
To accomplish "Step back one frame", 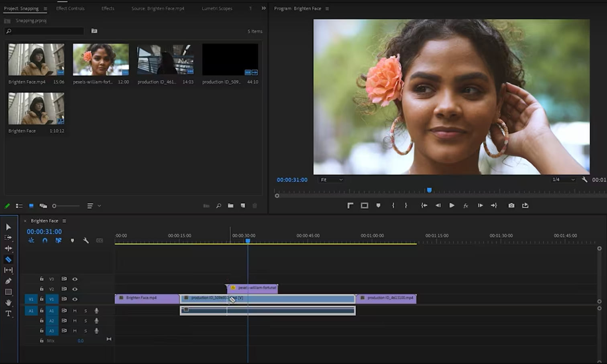I will (438, 205).
